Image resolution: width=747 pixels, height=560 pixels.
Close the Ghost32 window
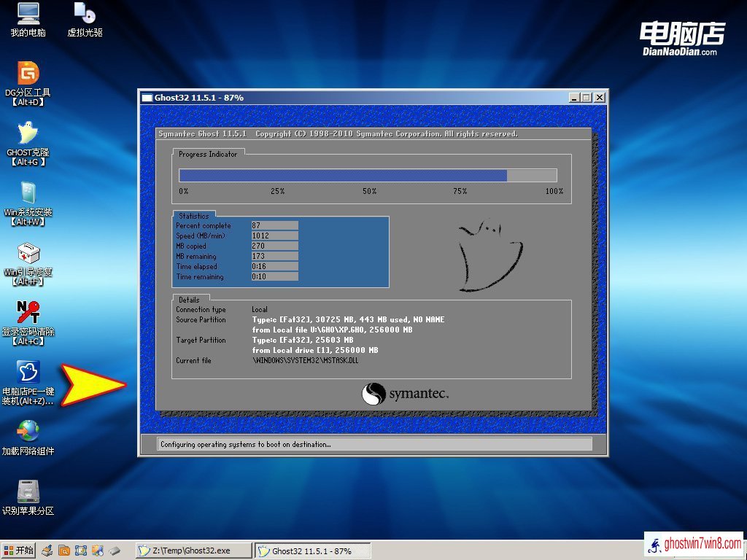pyautogui.click(x=599, y=98)
